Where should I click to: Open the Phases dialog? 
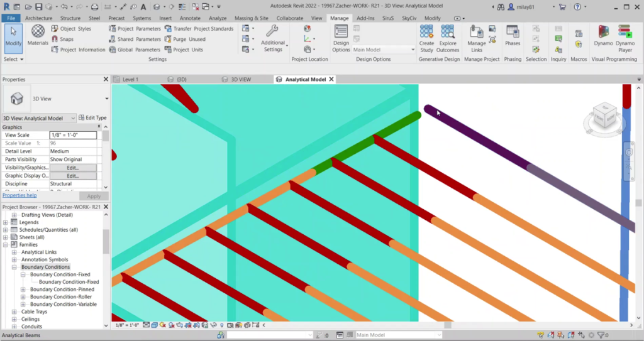click(512, 35)
